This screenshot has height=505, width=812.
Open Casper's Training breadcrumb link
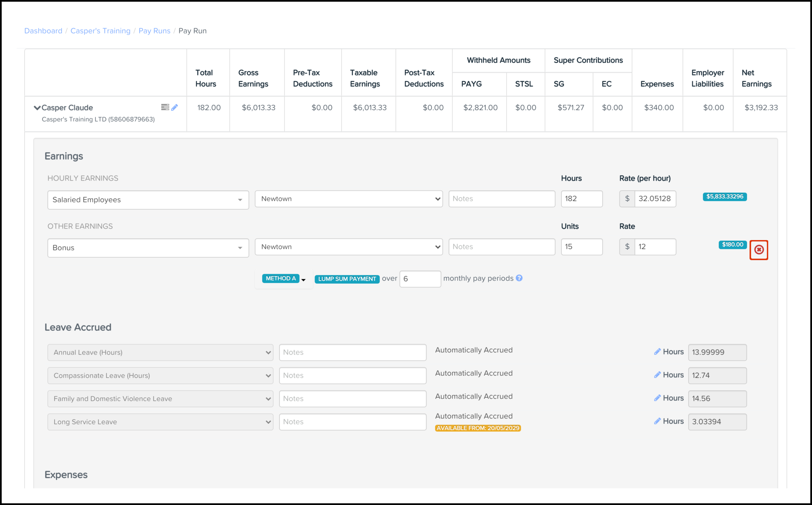coord(100,31)
